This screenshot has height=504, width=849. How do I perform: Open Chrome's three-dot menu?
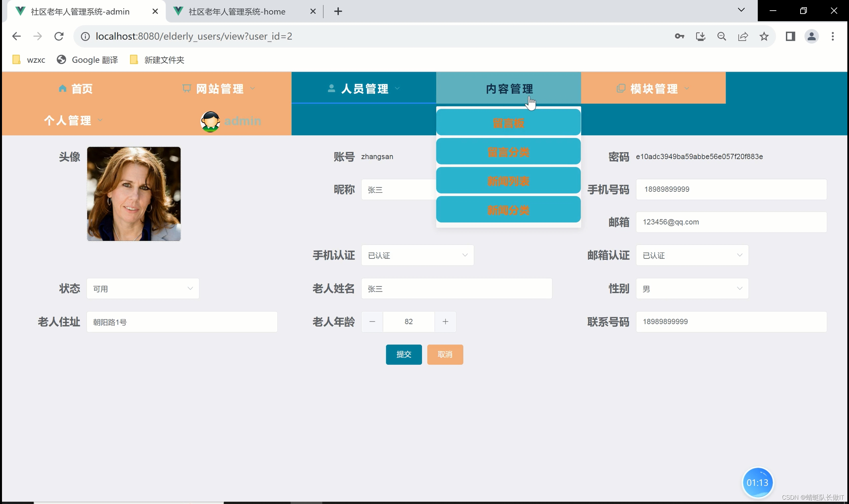tap(832, 36)
